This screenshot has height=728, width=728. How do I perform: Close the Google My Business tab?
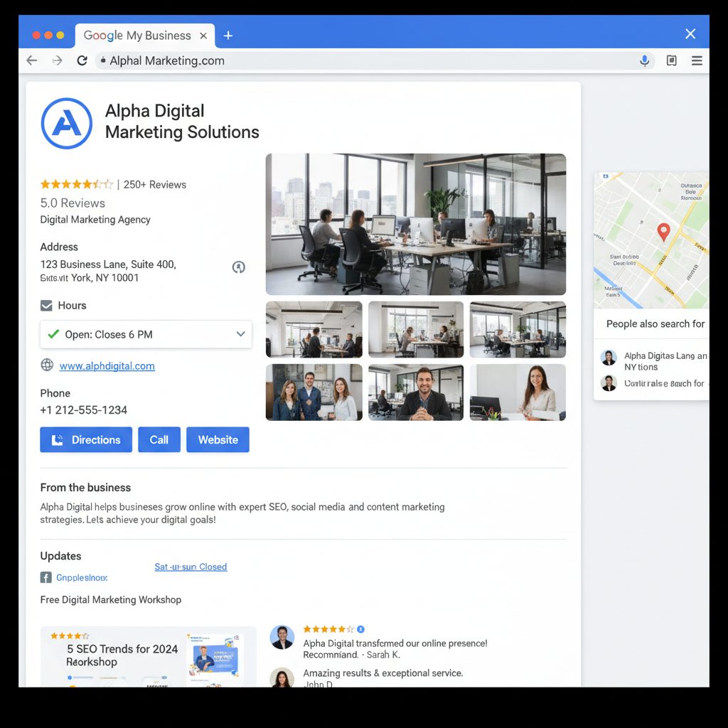[203, 36]
